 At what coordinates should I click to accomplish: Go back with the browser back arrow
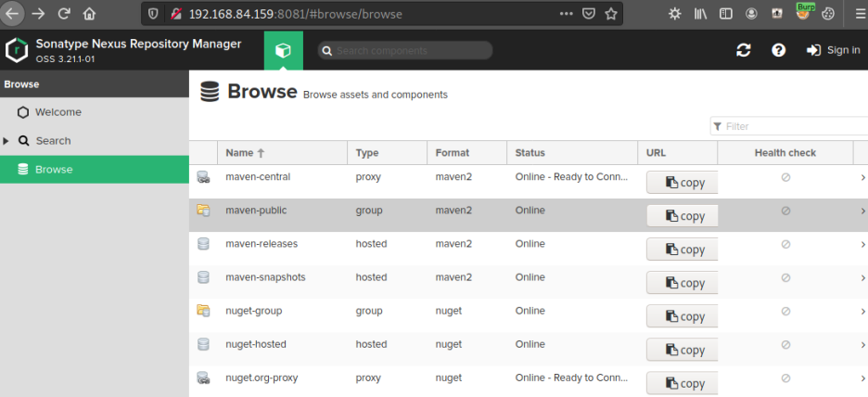click(12, 14)
